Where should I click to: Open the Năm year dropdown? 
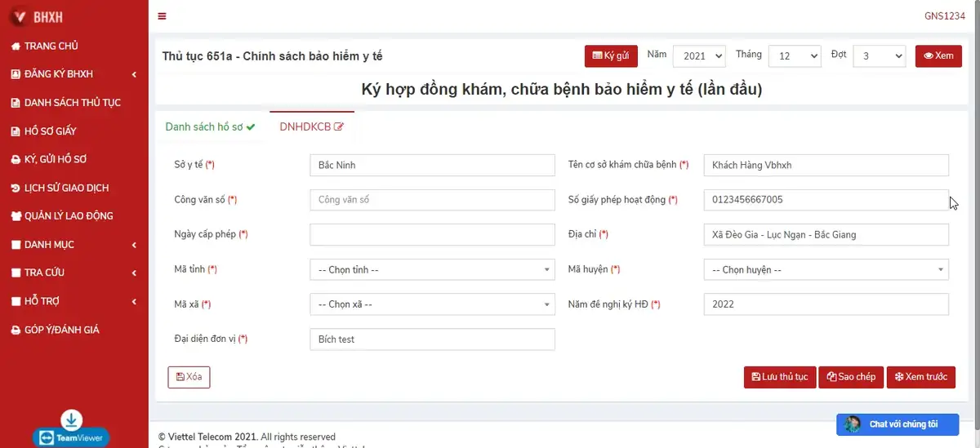point(699,55)
